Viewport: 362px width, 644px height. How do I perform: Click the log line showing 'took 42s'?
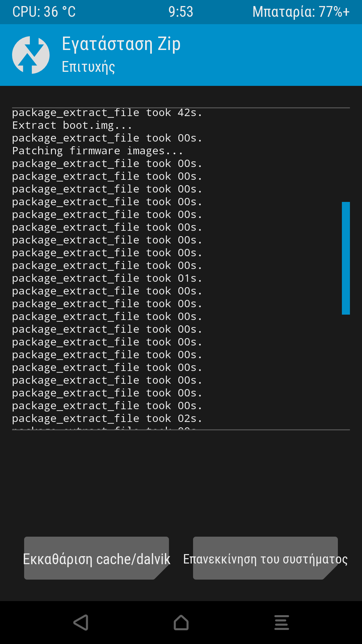[107, 113]
